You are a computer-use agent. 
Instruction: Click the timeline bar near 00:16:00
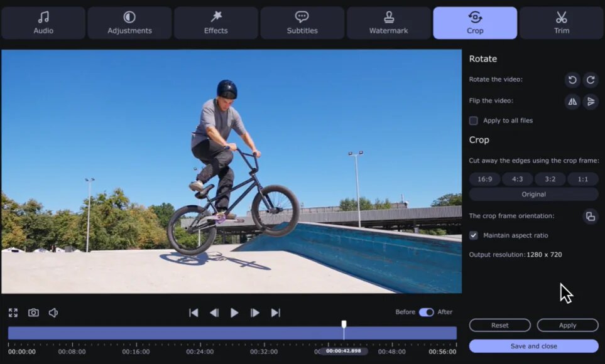pos(136,333)
